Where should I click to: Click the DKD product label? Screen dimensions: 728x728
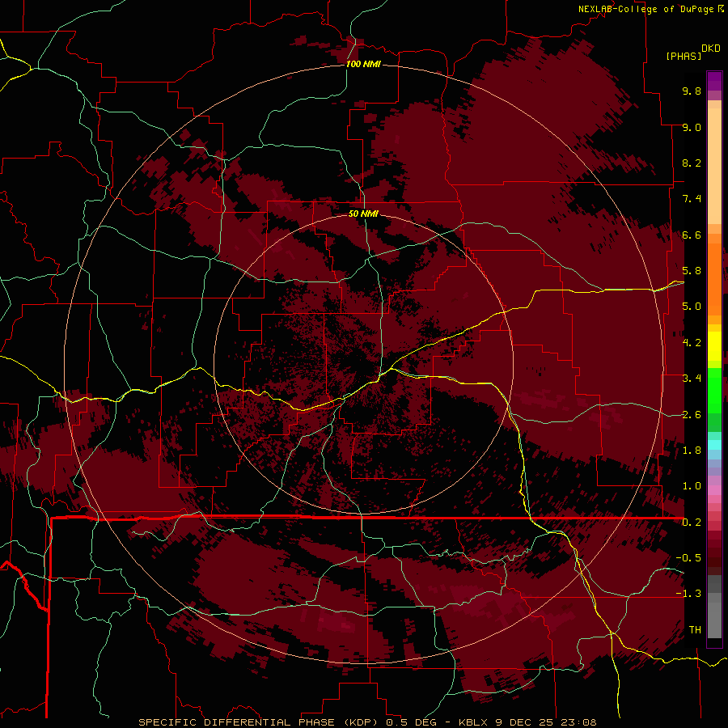711,49
